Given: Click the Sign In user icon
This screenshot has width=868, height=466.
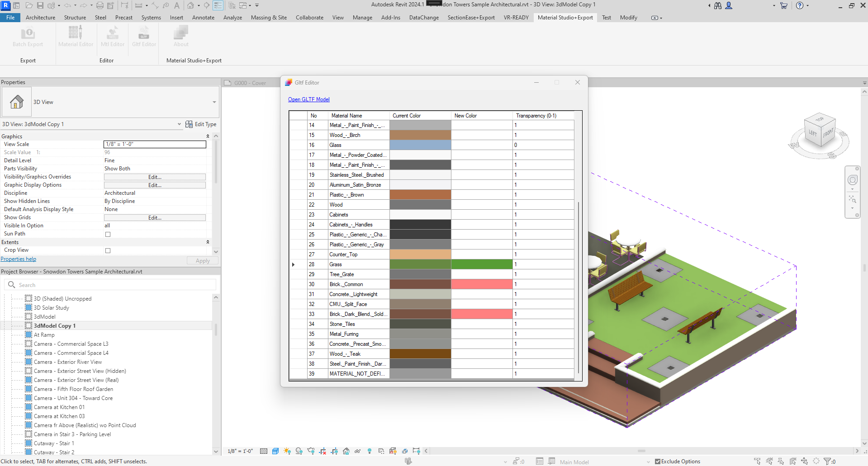Looking at the screenshot, I should 729,5.
